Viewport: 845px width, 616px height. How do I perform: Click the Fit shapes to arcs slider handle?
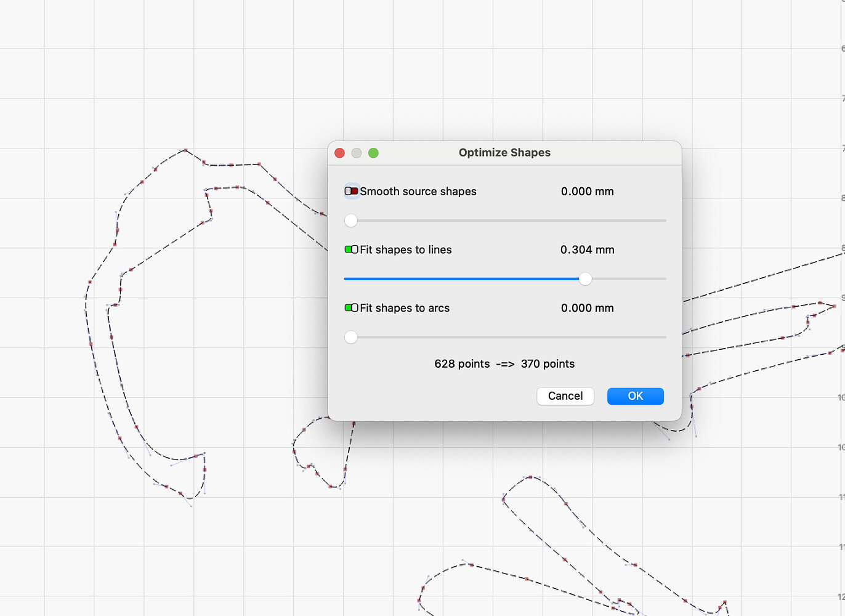click(x=351, y=337)
